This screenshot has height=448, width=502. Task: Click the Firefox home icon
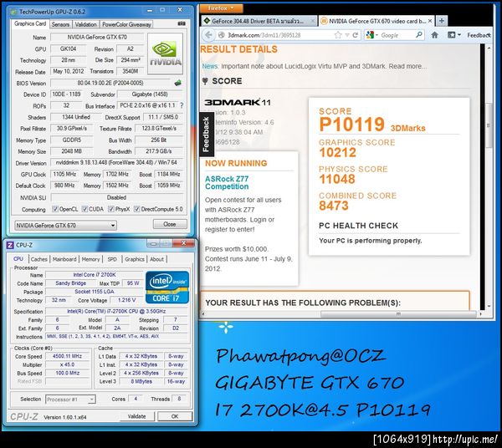click(434, 35)
